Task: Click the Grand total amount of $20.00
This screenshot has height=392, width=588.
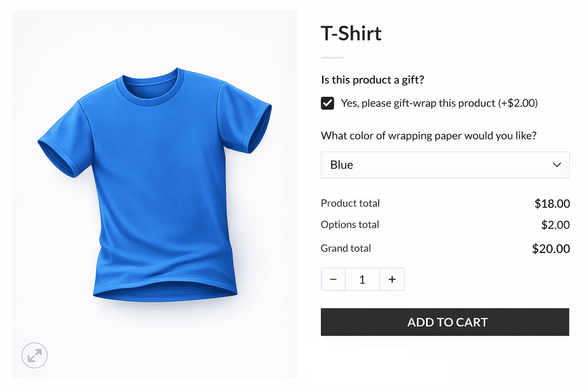Action: [551, 248]
